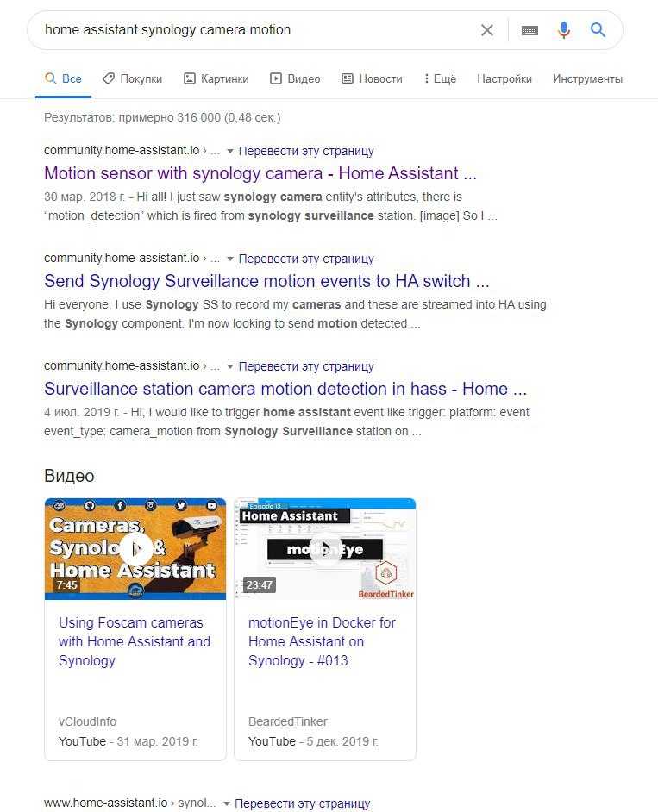Open Send Synology Surveillance motion events link
Image resolution: width=658 pixels, height=812 pixels.
pos(266,281)
